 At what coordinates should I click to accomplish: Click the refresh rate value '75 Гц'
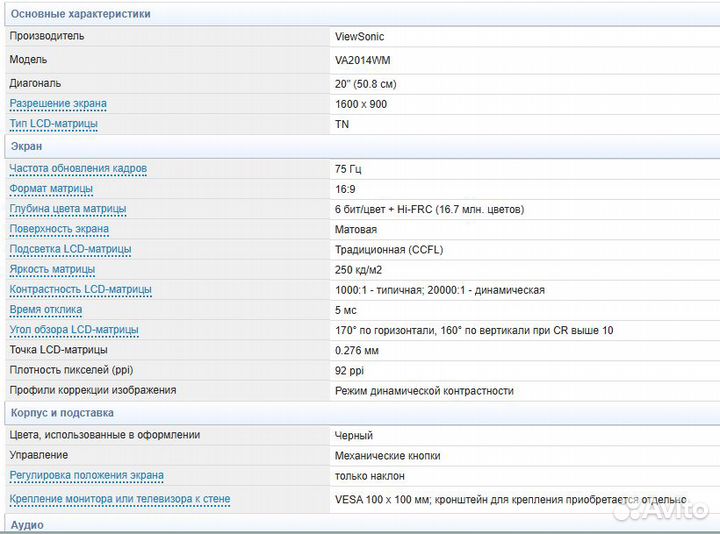tap(348, 169)
